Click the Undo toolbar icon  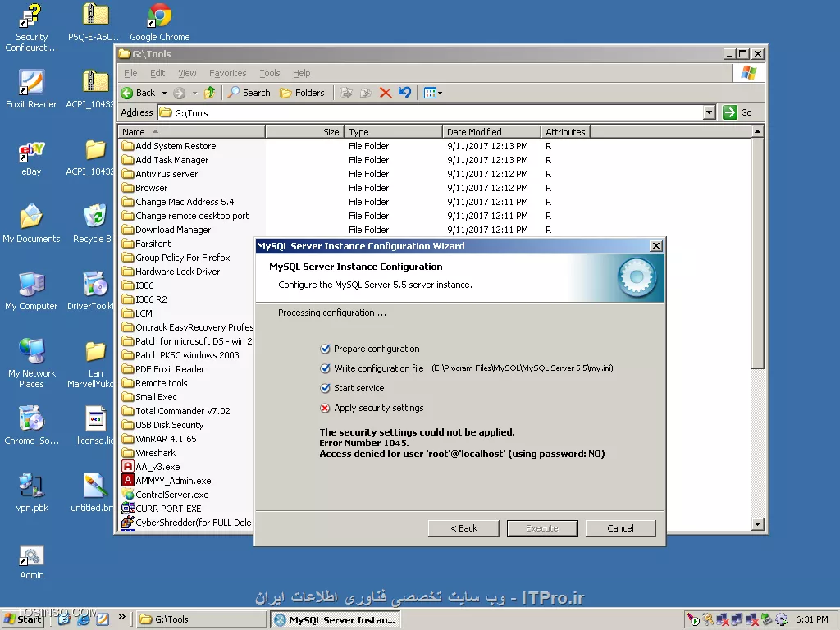pos(404,93)
